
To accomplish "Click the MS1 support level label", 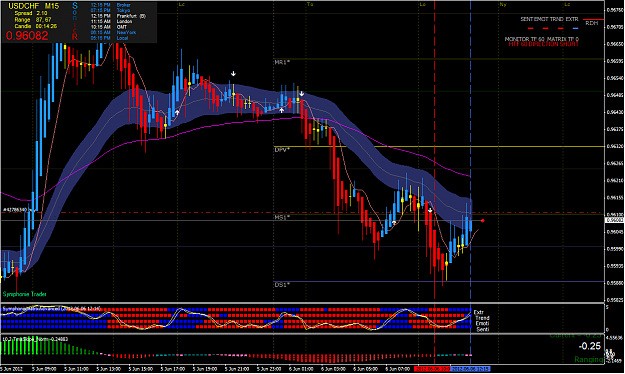I will [x=282, y=218].
